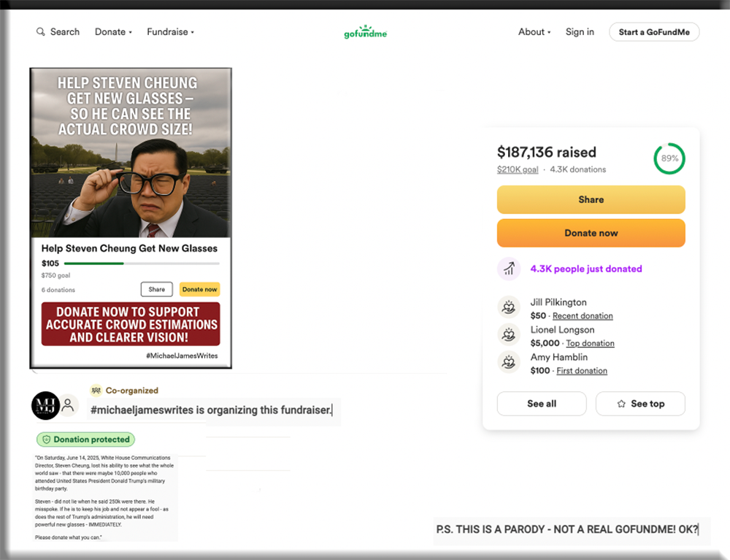Click the large orange Donate now button

tap(591, 233)
